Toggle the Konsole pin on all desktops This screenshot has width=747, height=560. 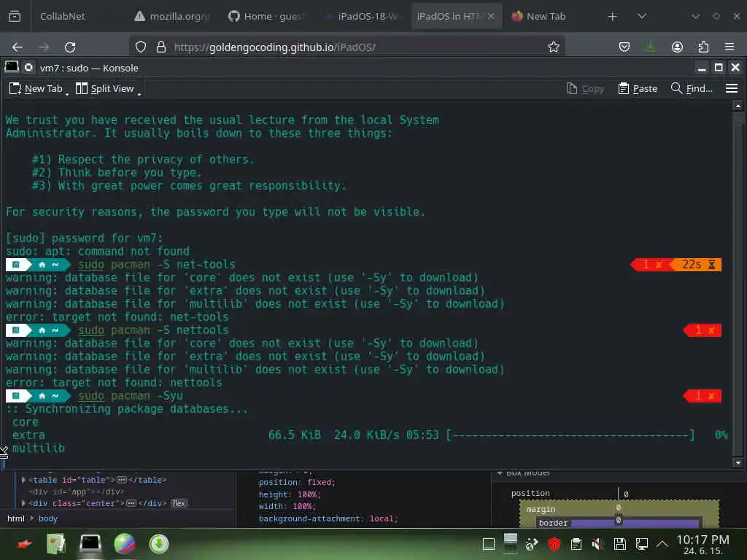point(29,68)
